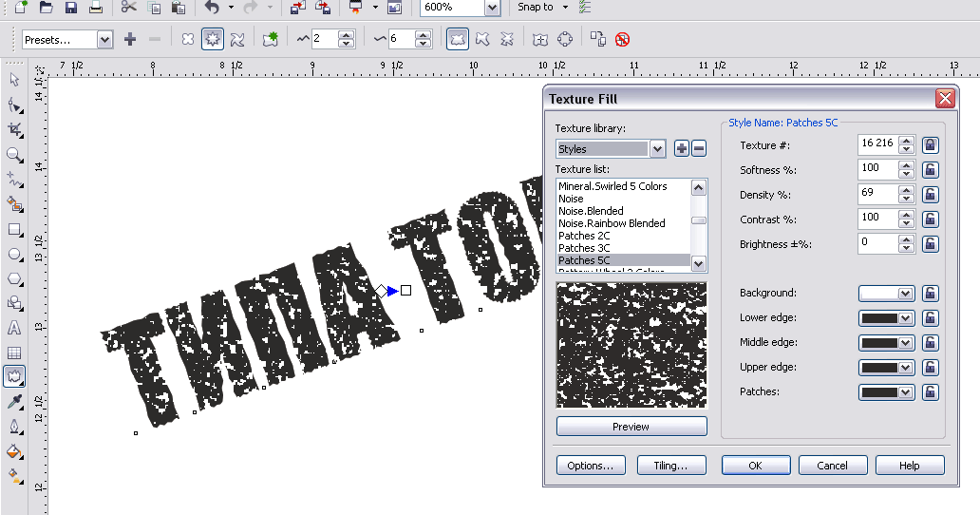This screenshot has height=515, width=980.
Task: Select Zipper distortion mode
Action: point(213,39)
